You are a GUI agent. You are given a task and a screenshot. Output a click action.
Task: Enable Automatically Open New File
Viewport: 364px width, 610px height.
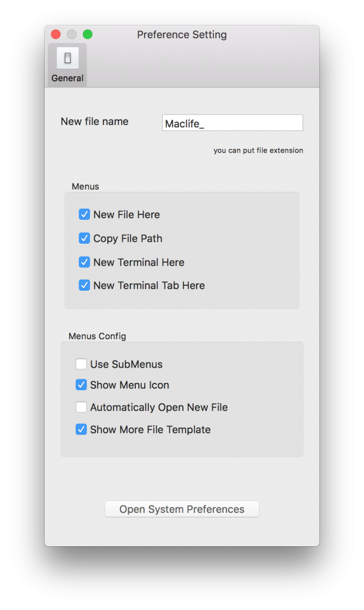point(81,407)
